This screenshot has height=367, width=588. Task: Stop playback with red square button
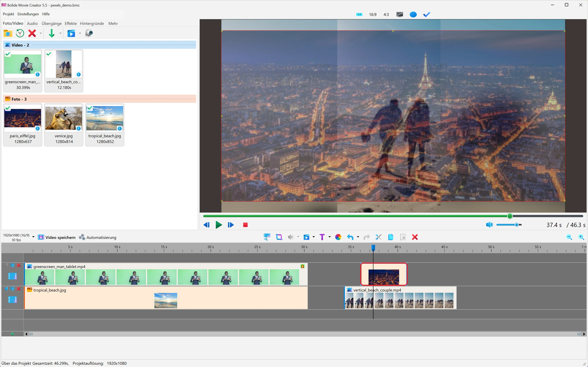(245, 225)
